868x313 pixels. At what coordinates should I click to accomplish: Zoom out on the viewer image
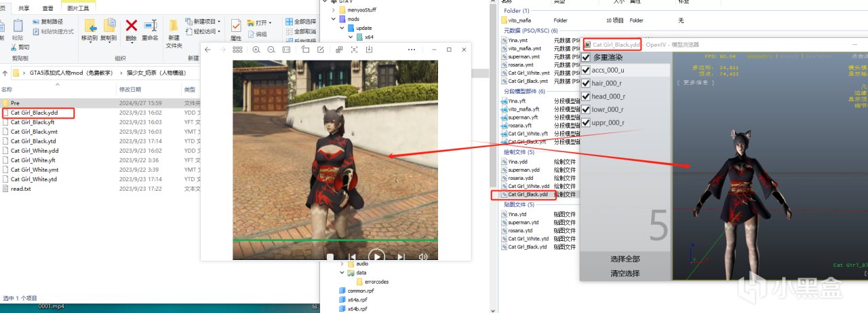pyautogui.click(x=271, y=50)
